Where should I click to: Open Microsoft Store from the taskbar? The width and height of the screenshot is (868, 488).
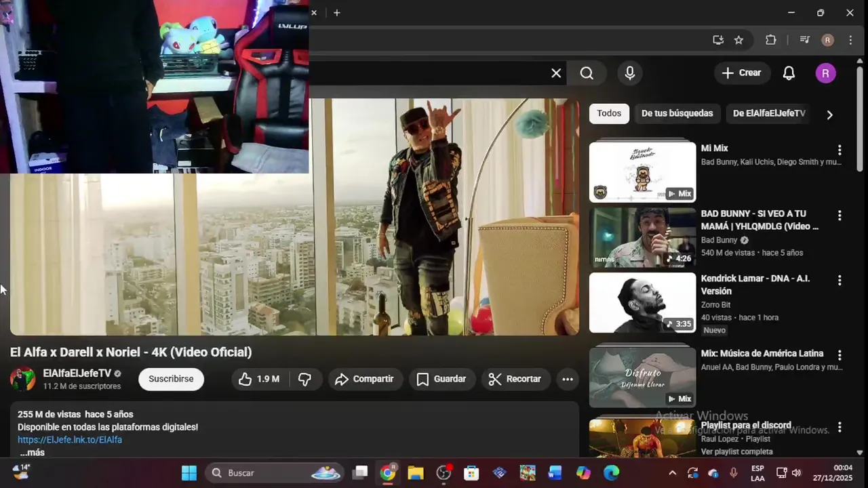(471, 472)
